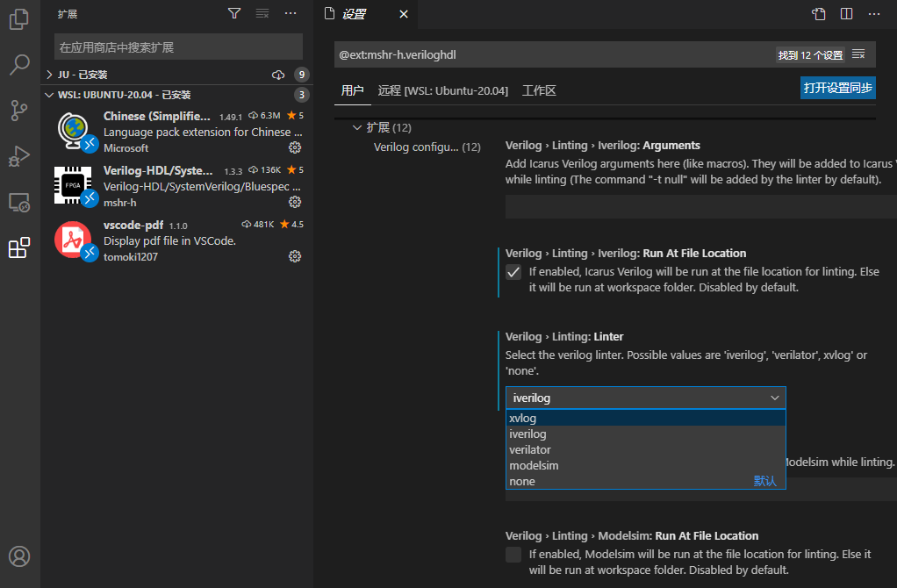Clear settings search input filter icon
Screen dimensions: 897x588
coord(858,54)
